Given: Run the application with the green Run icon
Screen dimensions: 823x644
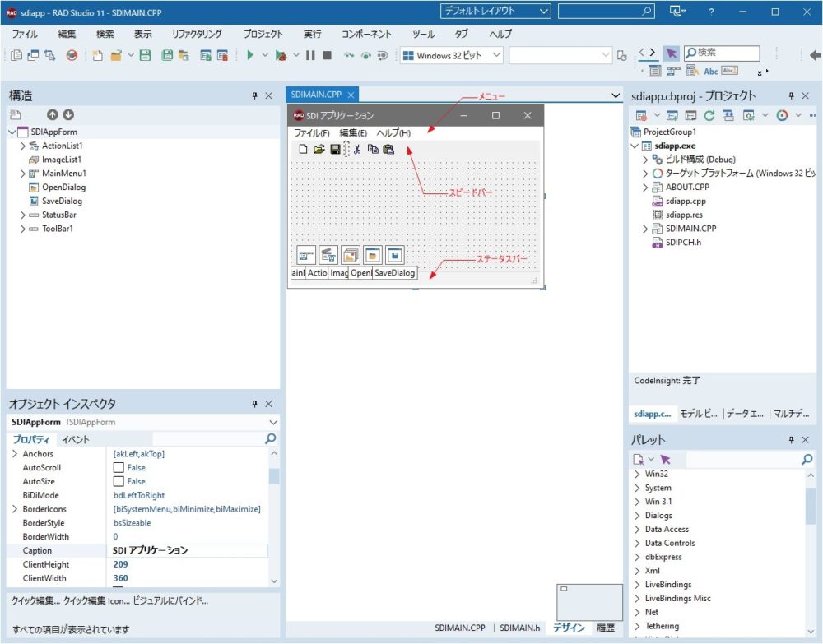Looking at the screenshot, I should coord(249,54).
